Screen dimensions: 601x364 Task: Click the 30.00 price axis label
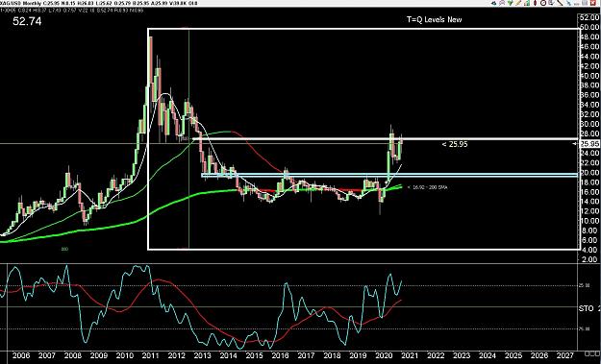[x=590, y=124]
